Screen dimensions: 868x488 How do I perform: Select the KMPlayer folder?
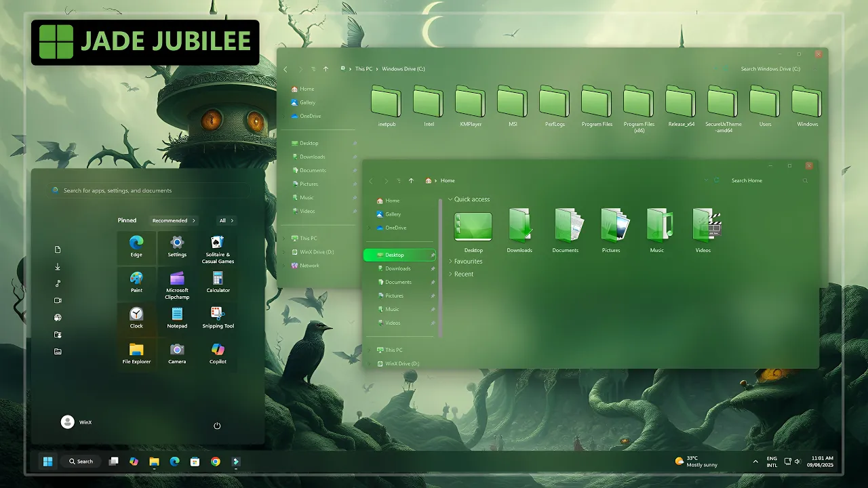point(471,106)
